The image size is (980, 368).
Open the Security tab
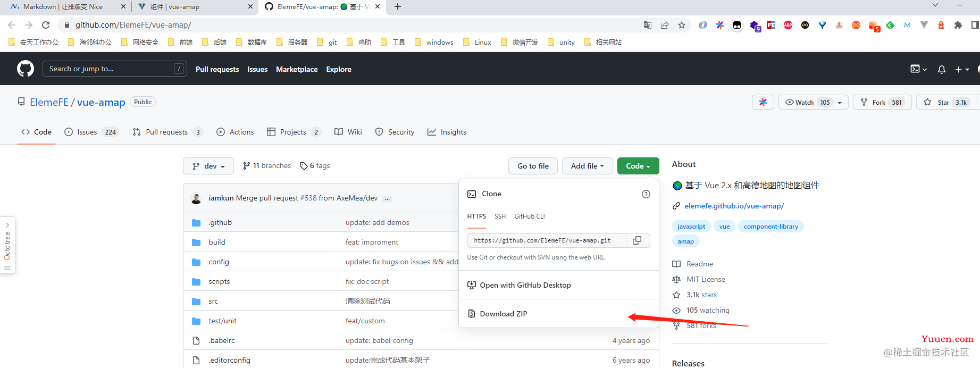point(395,132)
